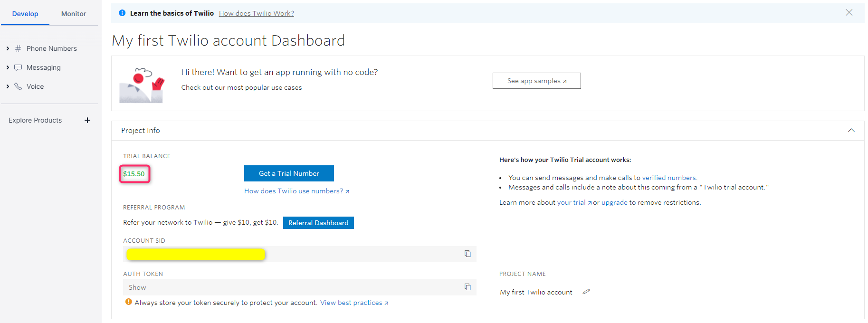Click the $15.50 trial balance
The height and width of the screenshot is (323, 868).
[x=134, y=174]
